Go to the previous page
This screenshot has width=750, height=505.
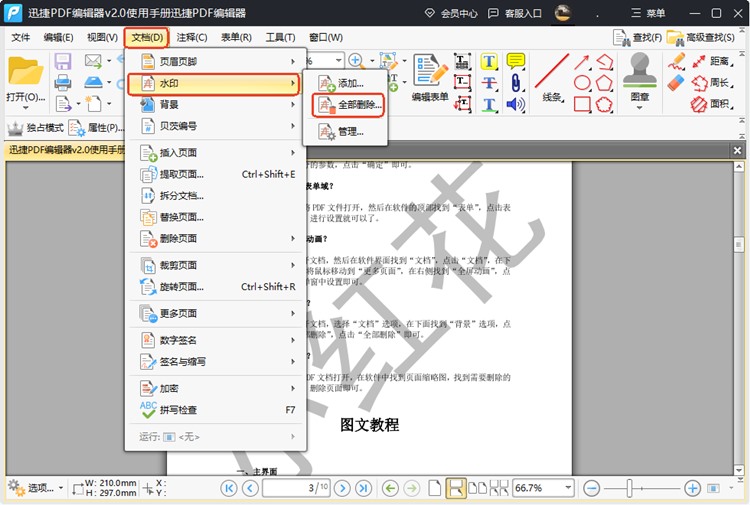point(250,488)
